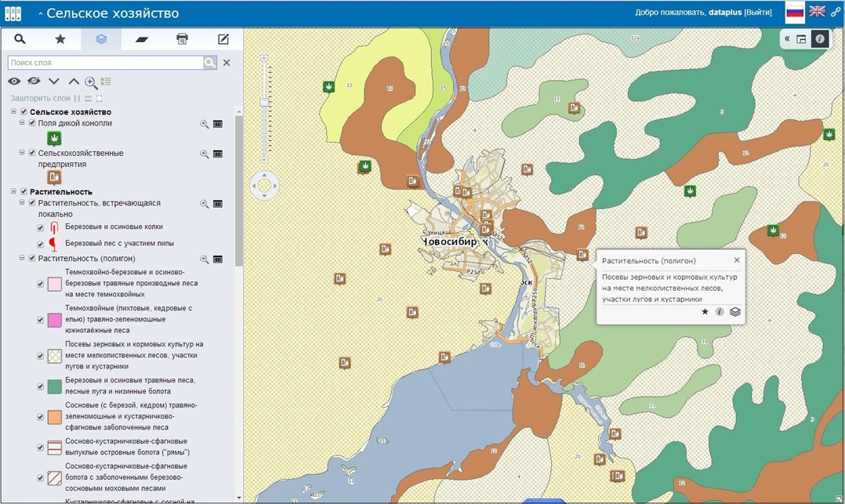Uncheck the Сельское хозяйство group checkbox

24,111
